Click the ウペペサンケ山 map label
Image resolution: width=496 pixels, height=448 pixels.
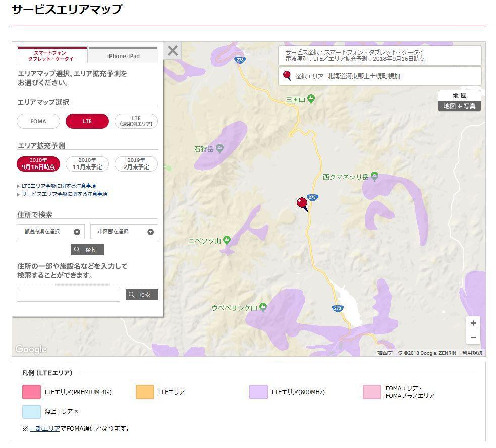pos(235,308)
